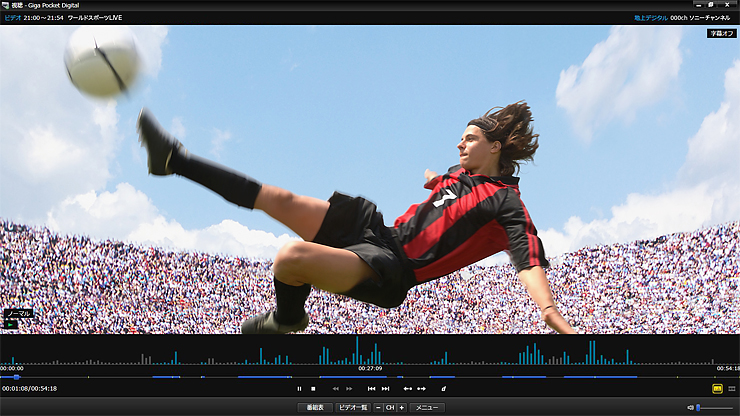The width and height of the screenshot is (740, 416).
Task: Skip to next chapter
Action: 385,388
